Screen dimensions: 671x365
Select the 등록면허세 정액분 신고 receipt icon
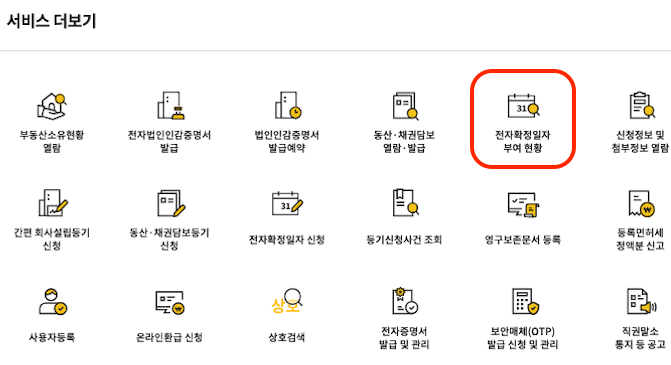[642, 203]
